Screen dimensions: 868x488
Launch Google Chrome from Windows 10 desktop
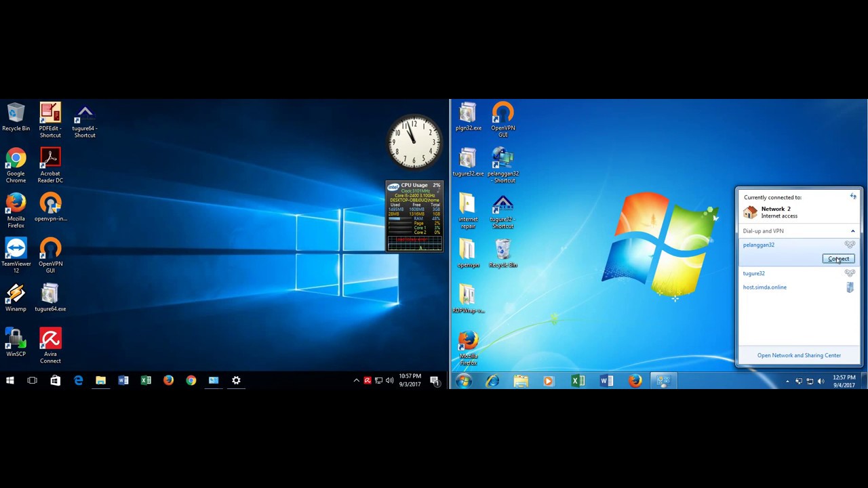click(x=16, y=165)
